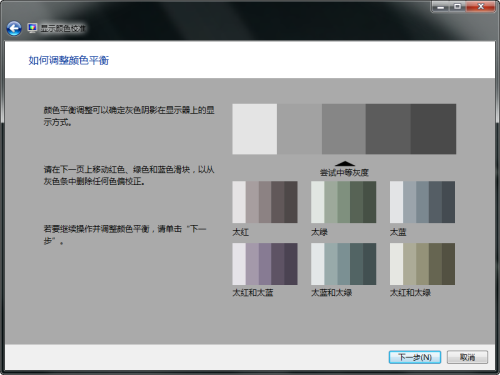Click the black triangle marker under the gray bar
This screenshot has height=375, width=500.
[x=345, y=163]
